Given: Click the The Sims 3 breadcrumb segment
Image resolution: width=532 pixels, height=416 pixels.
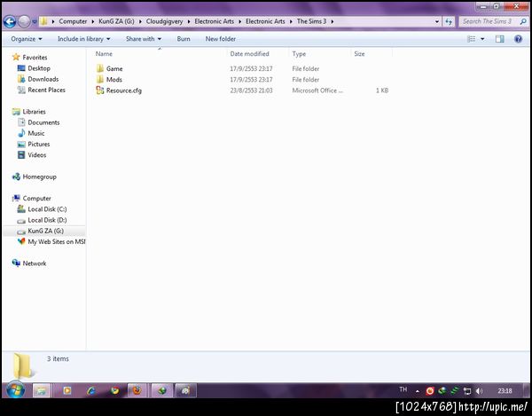Looking at the screenshot, I should pos(311,21).
